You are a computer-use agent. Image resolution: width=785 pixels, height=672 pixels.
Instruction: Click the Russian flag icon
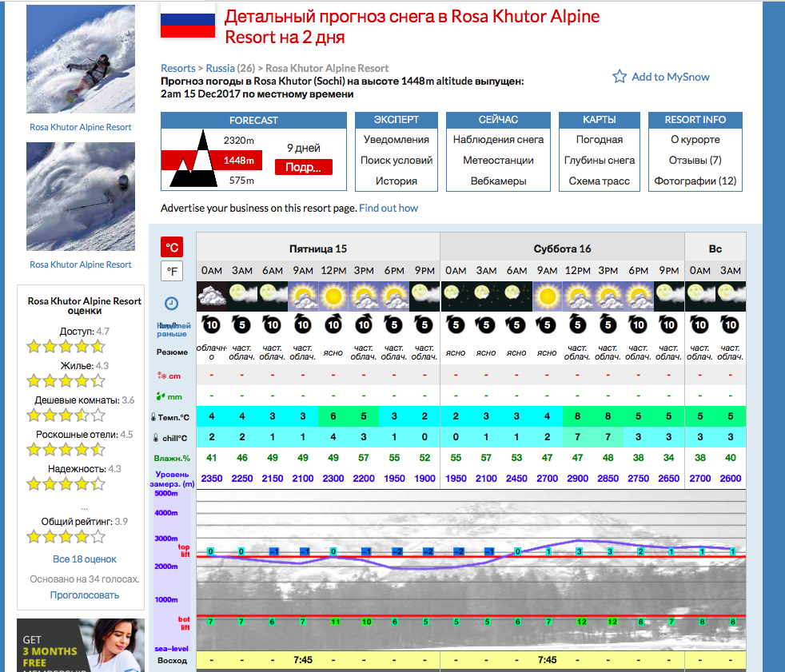coord(188,21)
